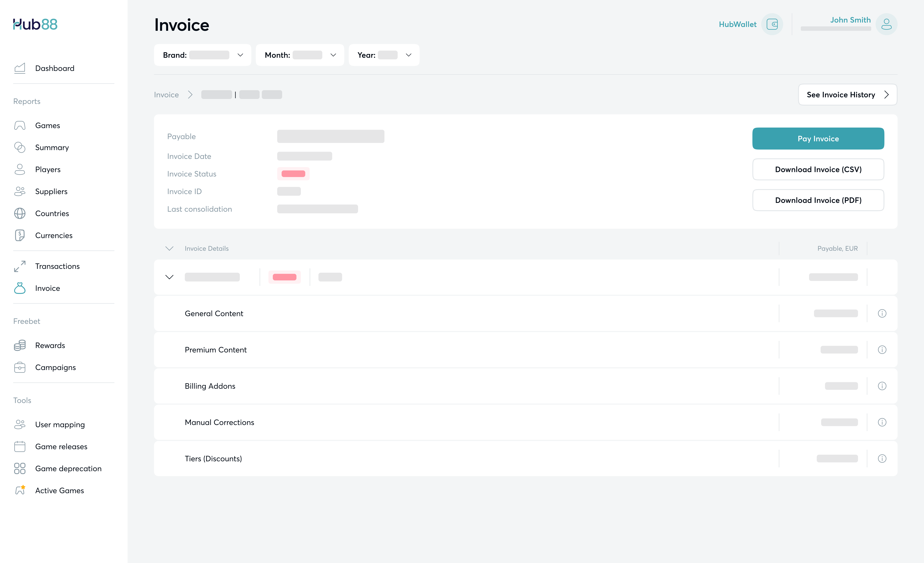Go to Dashboard in the sidebar
The width and height of the screenshot is (924, 563).
tap(55, 68)
